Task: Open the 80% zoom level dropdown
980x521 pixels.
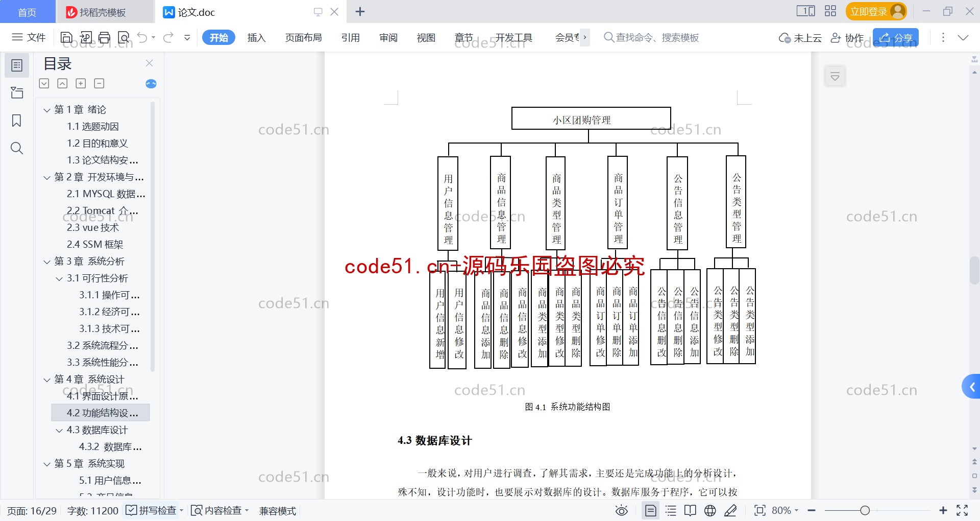Action: click(x=785, y=510)
